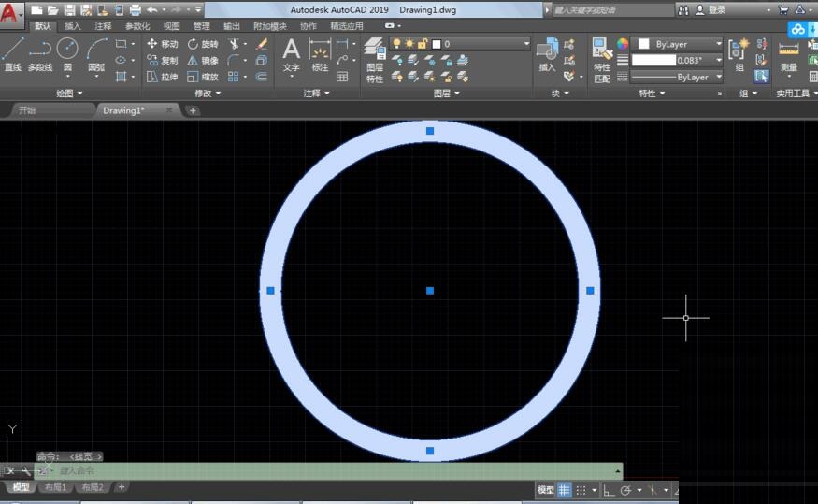Click the Offset tool icon
This screenshot has width=818, height=504.
262,78
